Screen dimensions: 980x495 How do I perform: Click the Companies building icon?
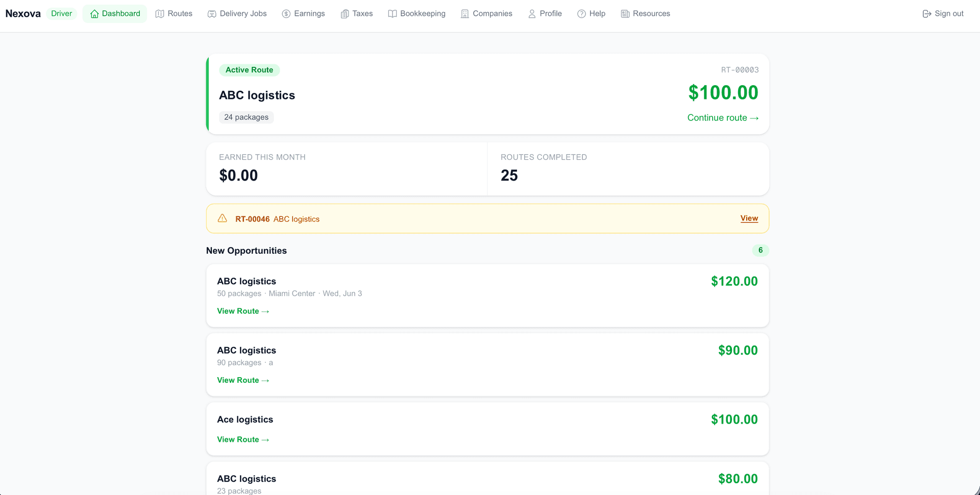click(465, 14)
